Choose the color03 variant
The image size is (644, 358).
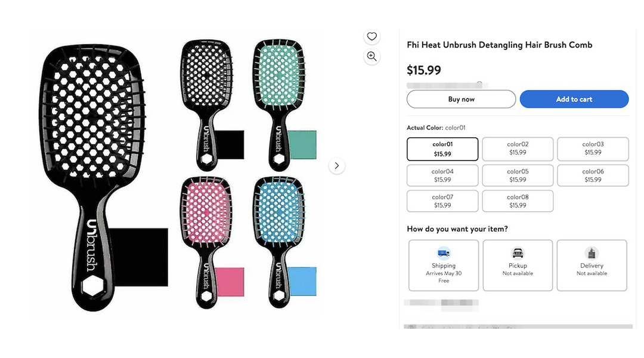coord(593,149)
